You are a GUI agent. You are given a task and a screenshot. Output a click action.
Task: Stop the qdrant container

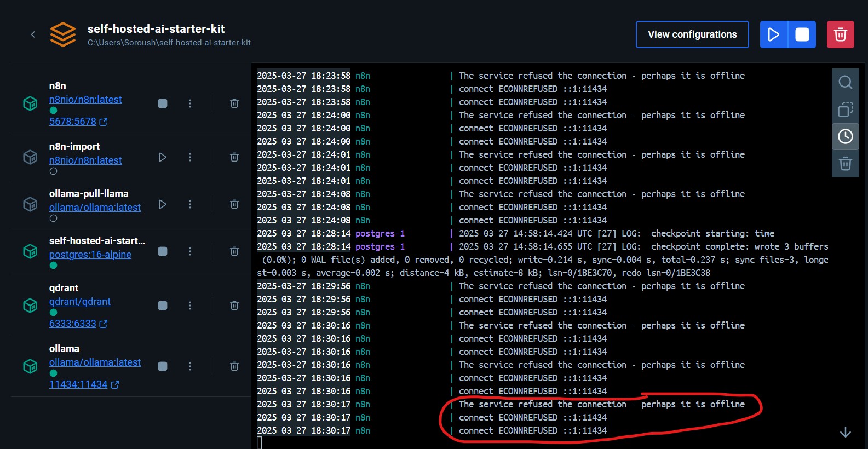pos(163,306)
